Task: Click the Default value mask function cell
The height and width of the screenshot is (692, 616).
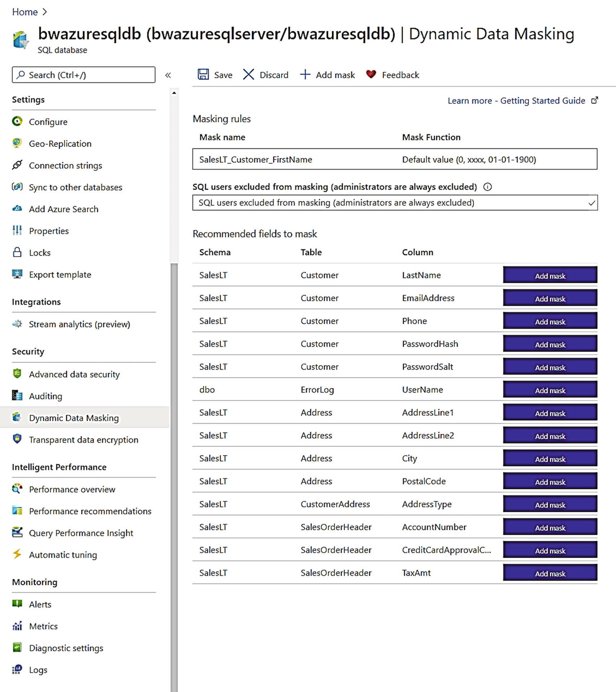Action: point(469,160)
